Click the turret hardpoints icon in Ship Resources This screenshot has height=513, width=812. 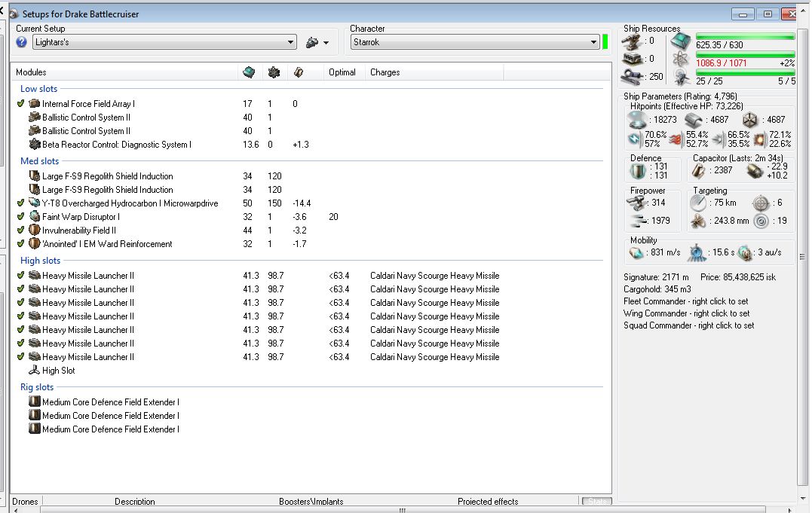coord(633,41)
